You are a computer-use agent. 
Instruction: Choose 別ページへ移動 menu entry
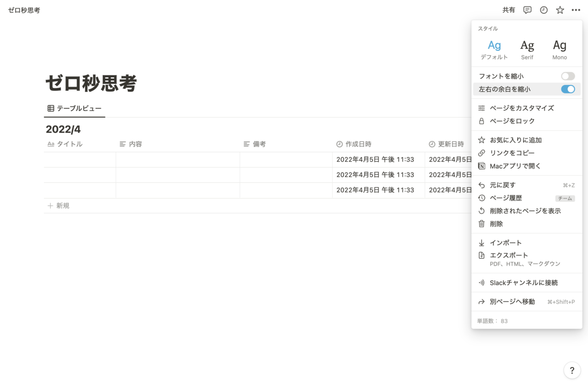[527, 301]
